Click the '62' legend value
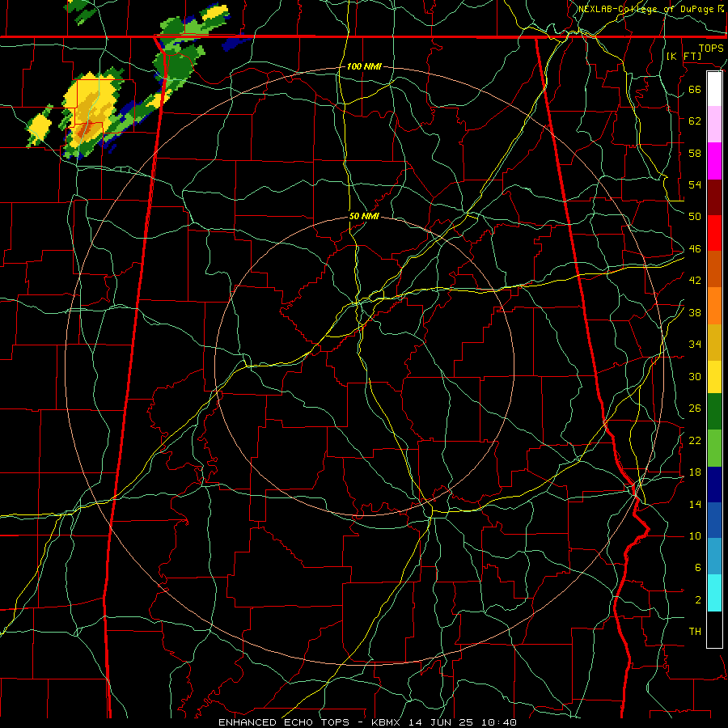This screenshot has height=728, width=728. 695,121
